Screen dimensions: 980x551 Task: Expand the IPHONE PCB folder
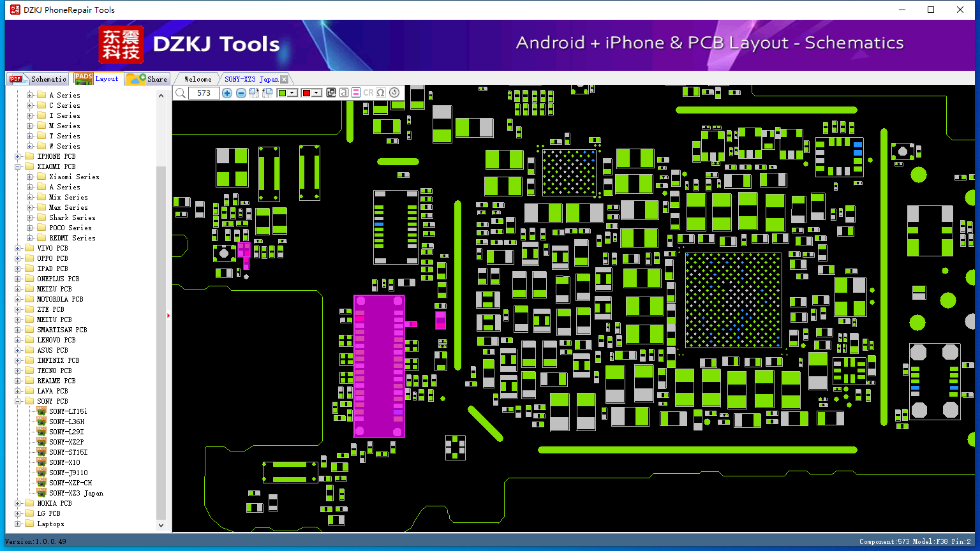(x=18, y=156)
